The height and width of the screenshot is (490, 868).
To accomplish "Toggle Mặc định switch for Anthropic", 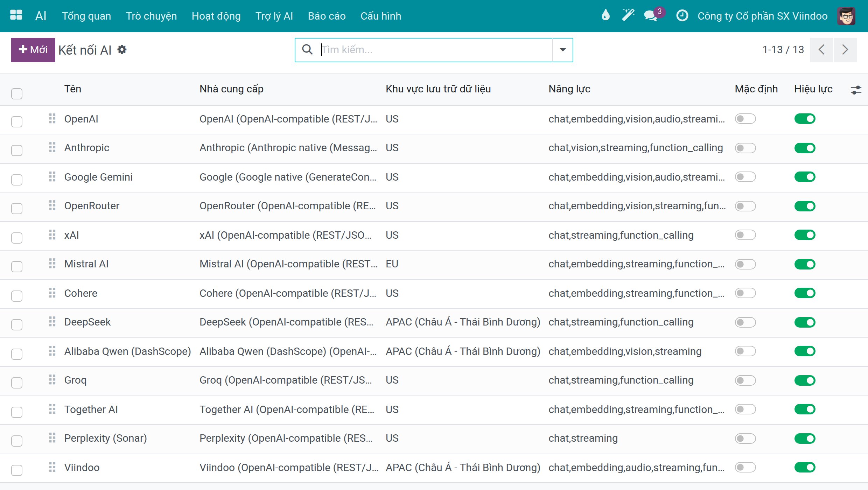I will click(745, 148).
